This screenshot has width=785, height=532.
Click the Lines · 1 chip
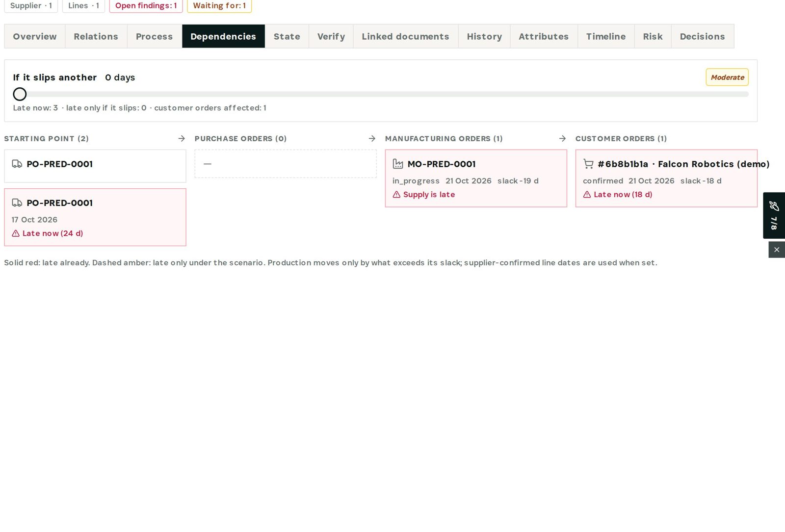[x=84, y=6]
